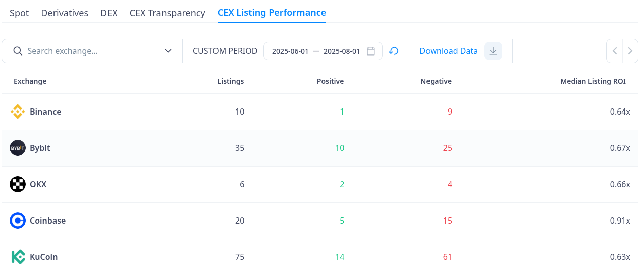Open the Binance exchange name link
The image size is (644, 275).
point(45,112)
